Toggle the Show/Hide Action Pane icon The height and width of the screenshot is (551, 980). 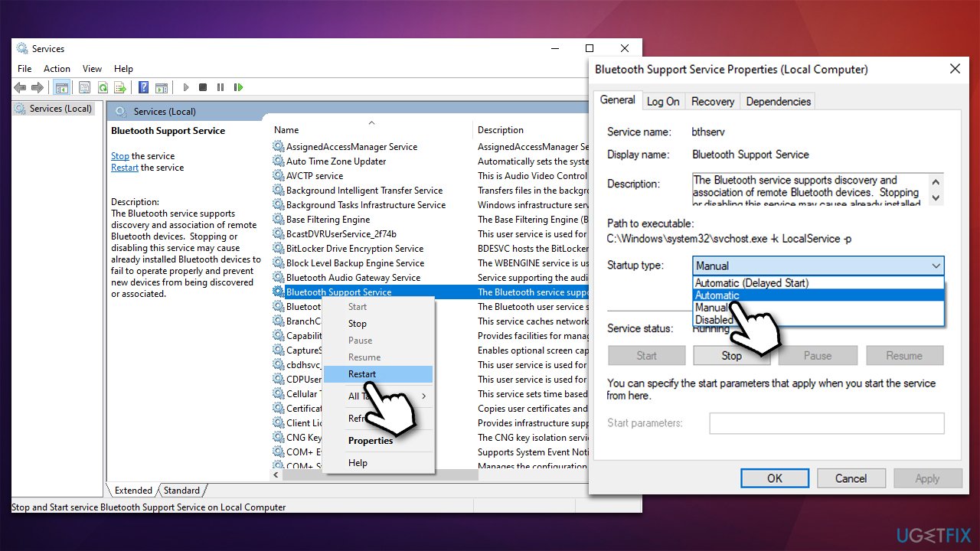tap(161, 88)
